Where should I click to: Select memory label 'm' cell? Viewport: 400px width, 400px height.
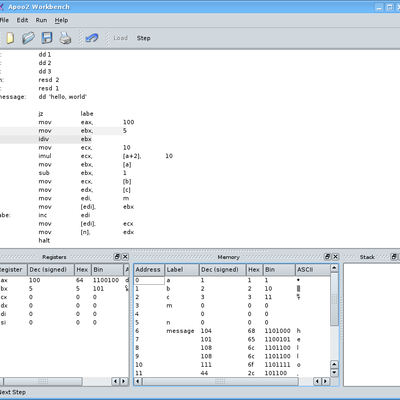(169, 305)
